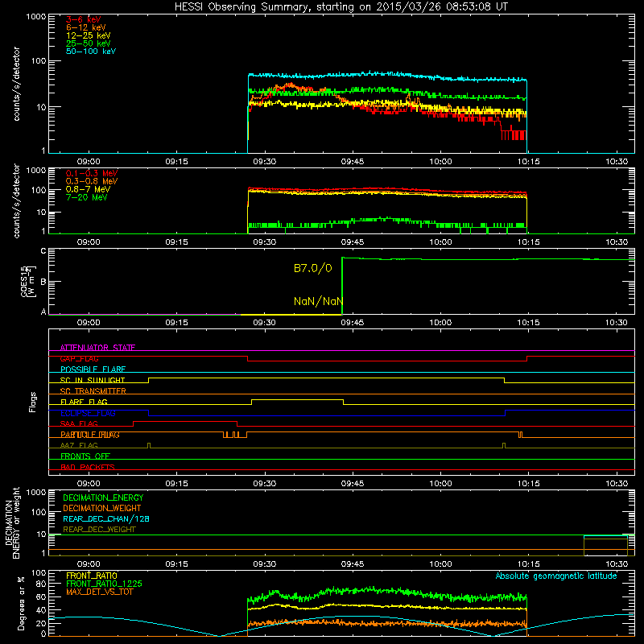The image size is (644, 644).
Task: Select the "ATTENUATOR_STATE" flag label
Action: point(97,348)
